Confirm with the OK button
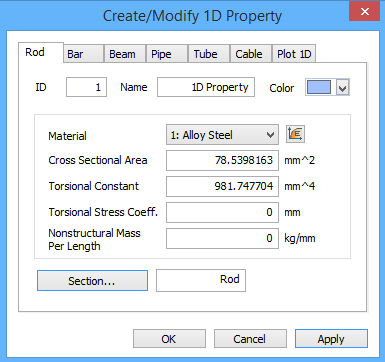The width and height of the screenshot is (385, 362). click(x=169, y=339)
